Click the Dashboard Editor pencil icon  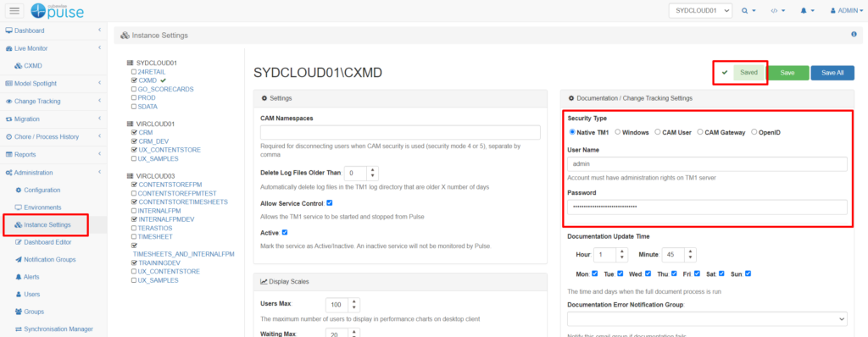[x=19, y=242]
